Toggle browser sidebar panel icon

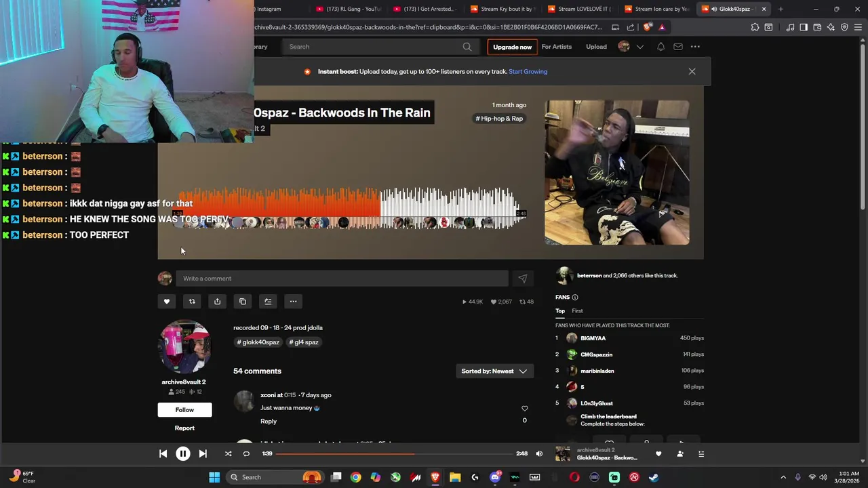coord(804,27)
